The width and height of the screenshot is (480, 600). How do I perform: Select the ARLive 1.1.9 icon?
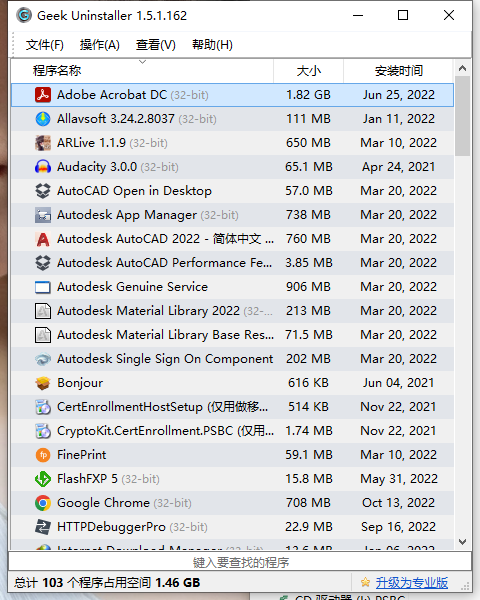[43, 143]
